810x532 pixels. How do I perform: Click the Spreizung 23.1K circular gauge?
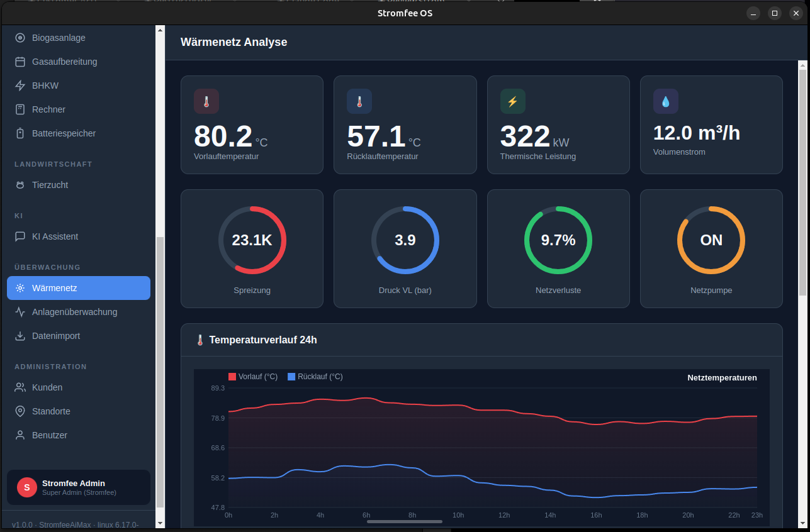coord(252,240)
